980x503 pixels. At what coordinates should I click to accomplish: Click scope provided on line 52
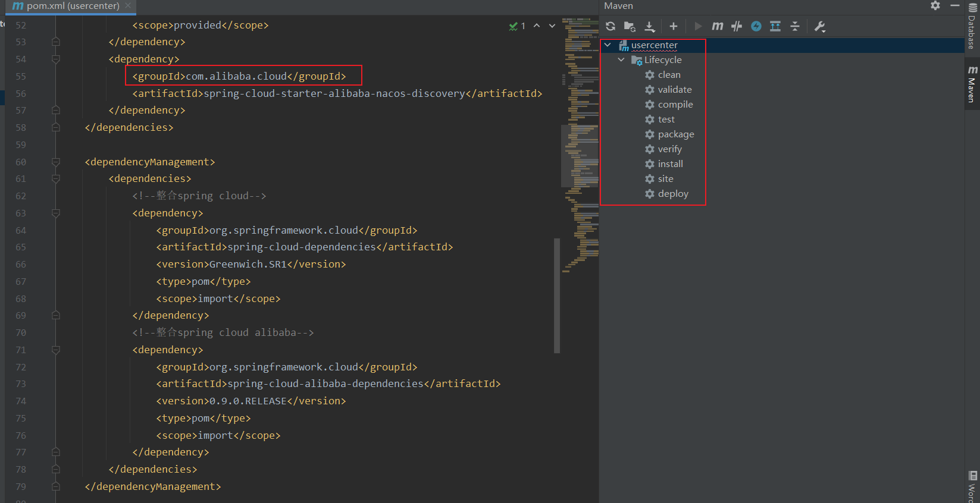(201, 25)
